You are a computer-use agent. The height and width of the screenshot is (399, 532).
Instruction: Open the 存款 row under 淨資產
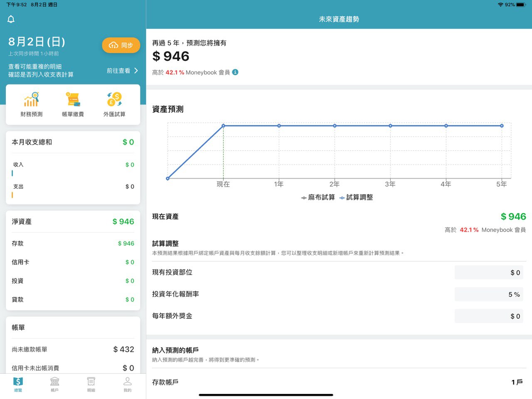73,244
